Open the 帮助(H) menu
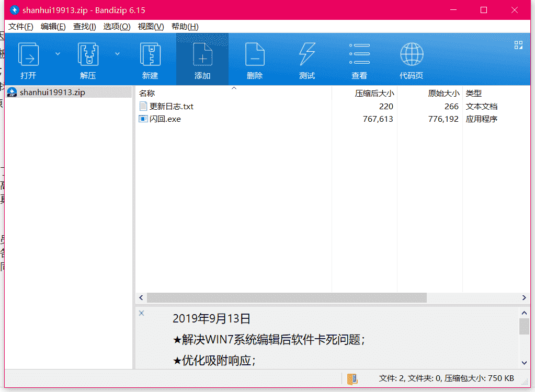 185,27
